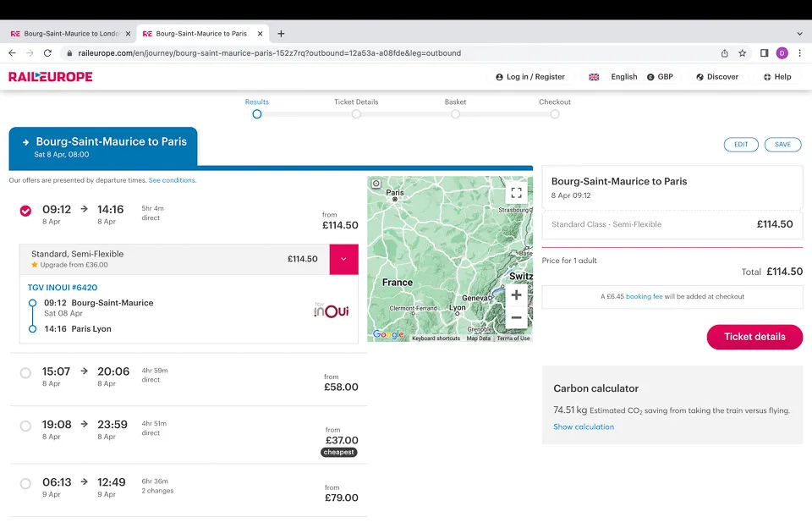812x528 pixels.
Task: Bookmark this page with the star icon
Action: [x=742, y=52]
